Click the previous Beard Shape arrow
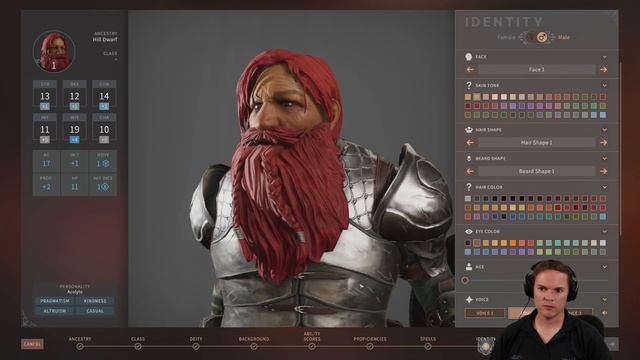The height and width of the screenshot is (360, 640). tap(470, 171)
